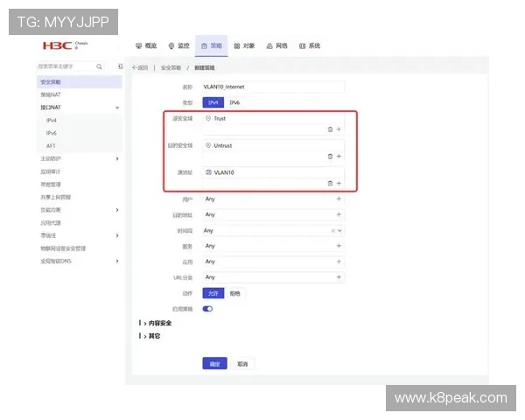Add a user with the plus icon
Screen dimensions: 525x420
[x=339, y=199]
